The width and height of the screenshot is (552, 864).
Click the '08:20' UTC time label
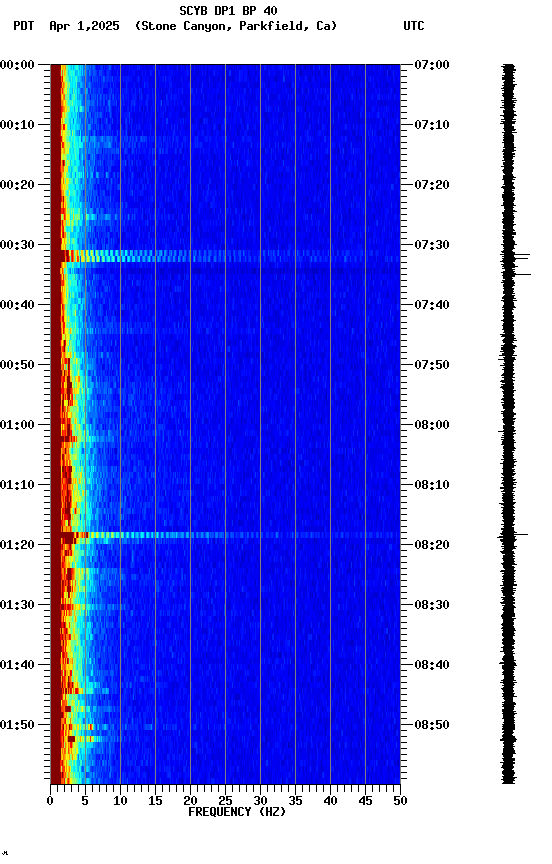[x=432, y=546]
